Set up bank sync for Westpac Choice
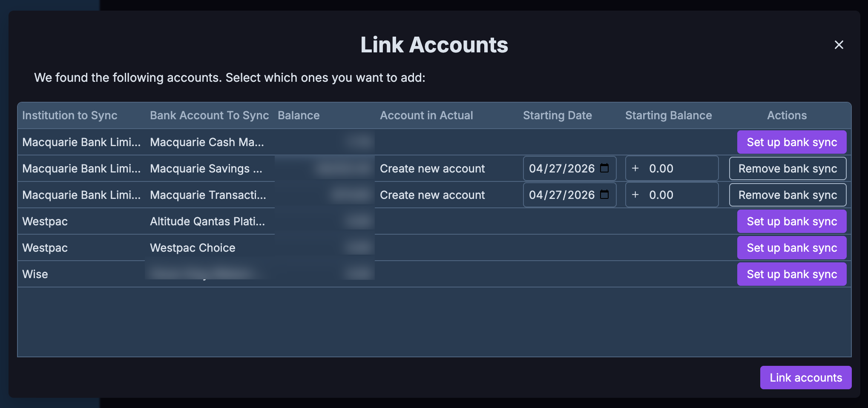The width and height of the screenshot is (868, 408). point(792,247)
